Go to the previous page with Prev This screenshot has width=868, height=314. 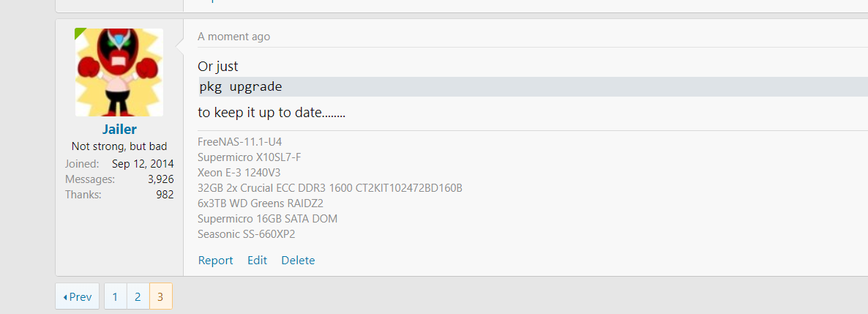tap(78, 296)
